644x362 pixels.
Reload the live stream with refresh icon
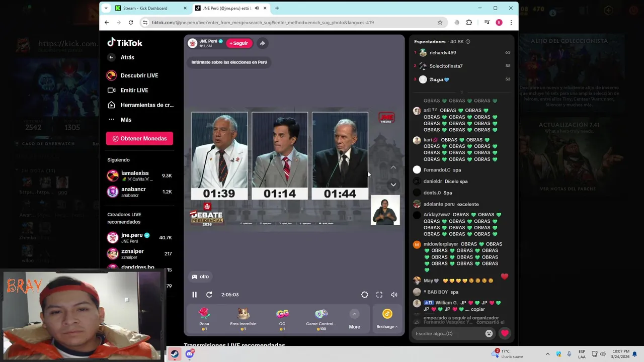click(209, 295)
